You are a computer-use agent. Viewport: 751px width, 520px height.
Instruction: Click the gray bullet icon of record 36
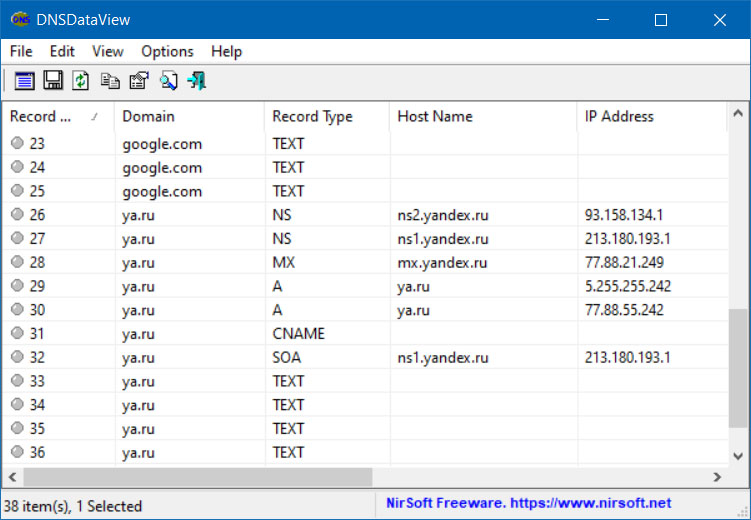[17, 451]
